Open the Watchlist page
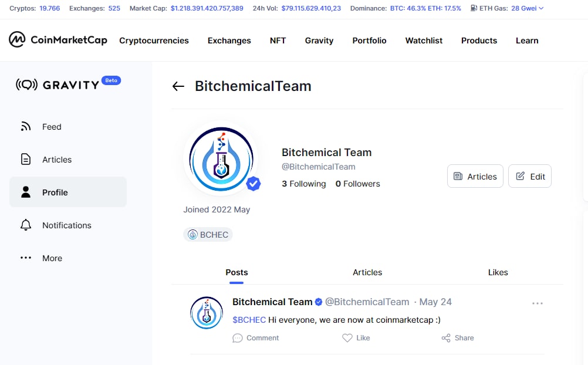588x365 pixels. (x=424, y=40)
